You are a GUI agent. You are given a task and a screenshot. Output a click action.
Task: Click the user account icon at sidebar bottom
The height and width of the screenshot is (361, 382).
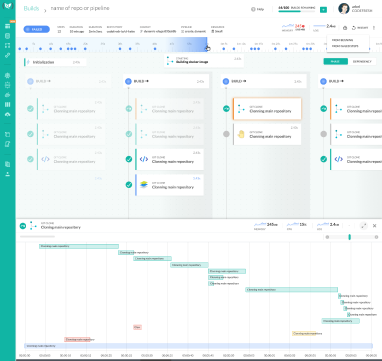(x=7, y=174)
